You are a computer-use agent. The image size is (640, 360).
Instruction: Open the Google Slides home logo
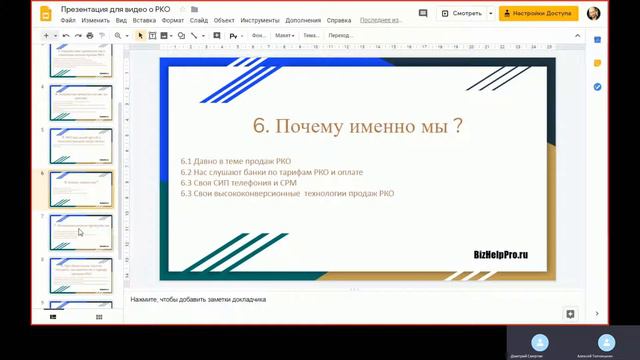point(46,13)
